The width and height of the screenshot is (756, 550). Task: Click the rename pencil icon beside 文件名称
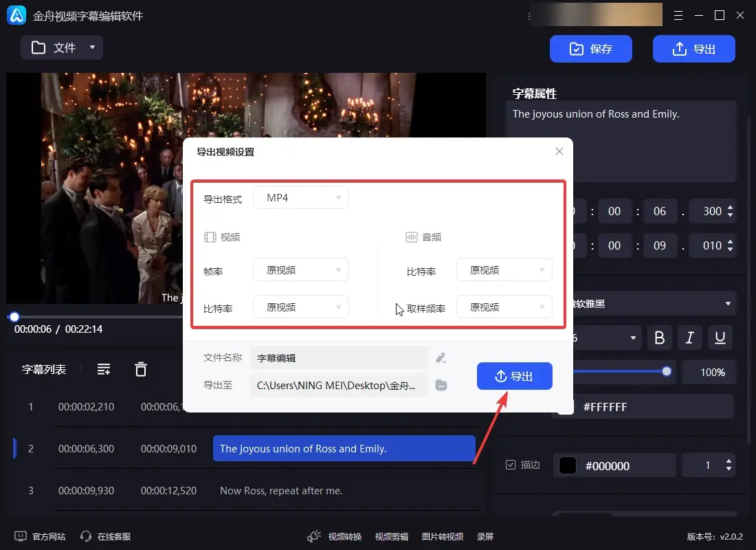click(x=441, y=357)
